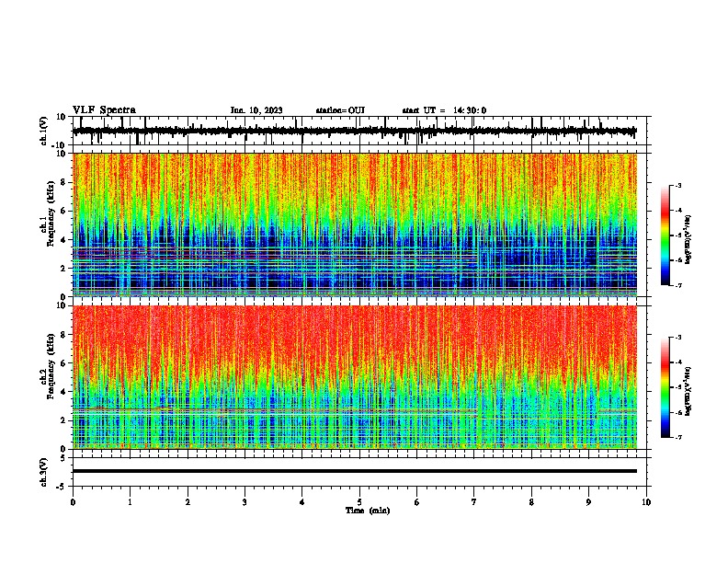
Task: Click the "9" tick on the Time axis
Action: 588,502
